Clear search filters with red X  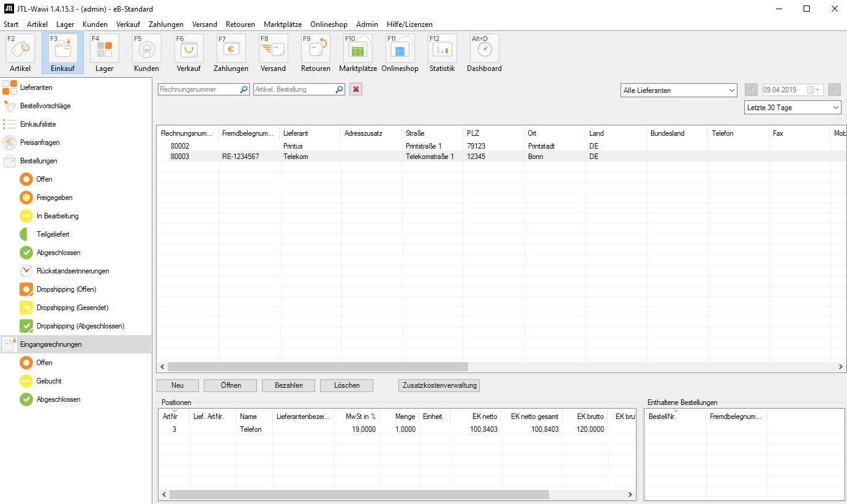[x=356, y=89]
